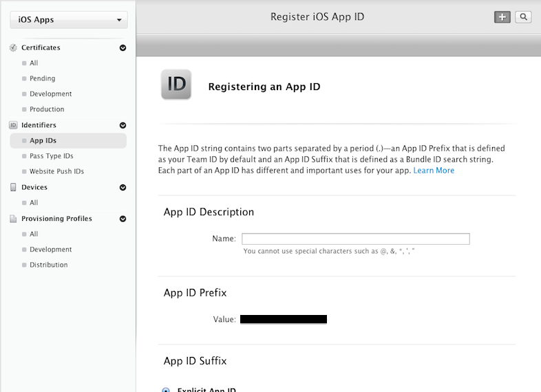Screen dimensions: 541x392
Task: Click the App ID Name text field
Action: pyautogui.click(x=355, y=239)
